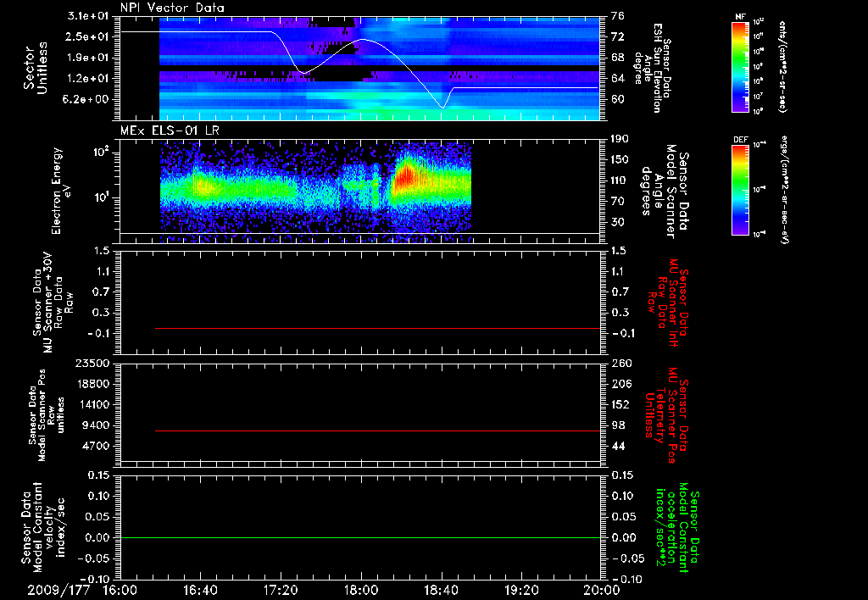Click the "23500" scanner position tick value
Image resolution: width=868 pixels, height=600 pixels.
tap(92, 363)
